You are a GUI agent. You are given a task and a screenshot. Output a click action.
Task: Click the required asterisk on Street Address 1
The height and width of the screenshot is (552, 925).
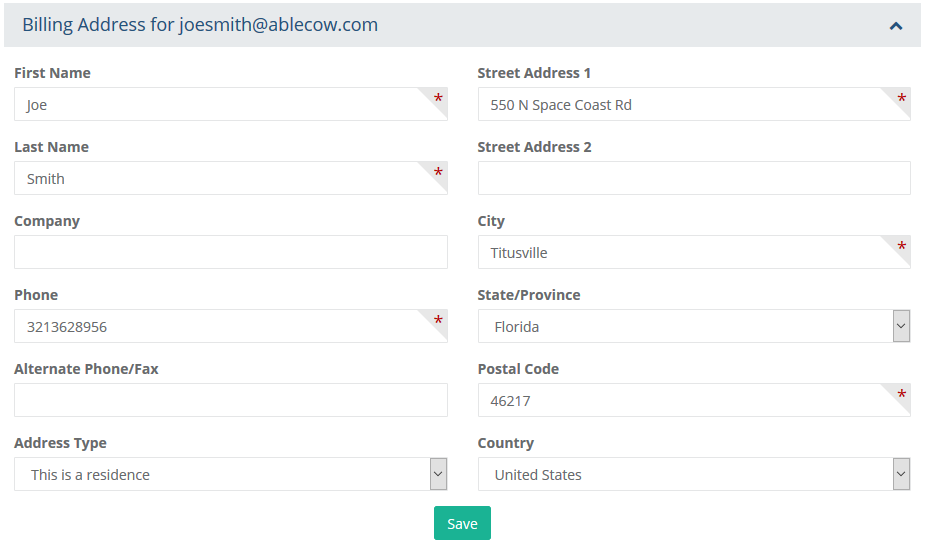click(901, 98)
